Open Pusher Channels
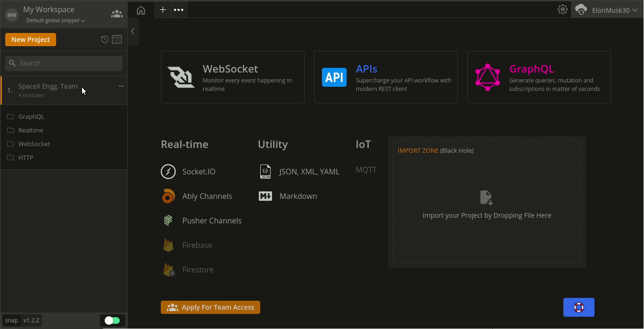 [x=212, y=221]
